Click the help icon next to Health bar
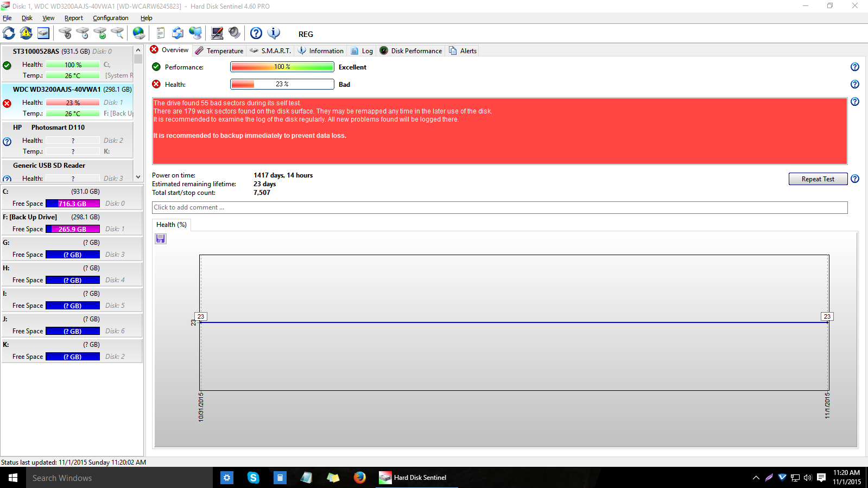Viewport: 868px width, 488px height. pos(855,84)
